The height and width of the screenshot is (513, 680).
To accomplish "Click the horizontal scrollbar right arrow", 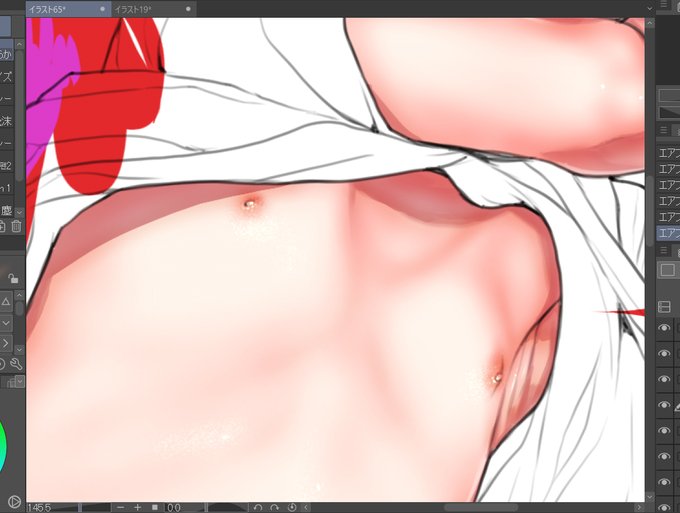I will (x=638, y=507).
